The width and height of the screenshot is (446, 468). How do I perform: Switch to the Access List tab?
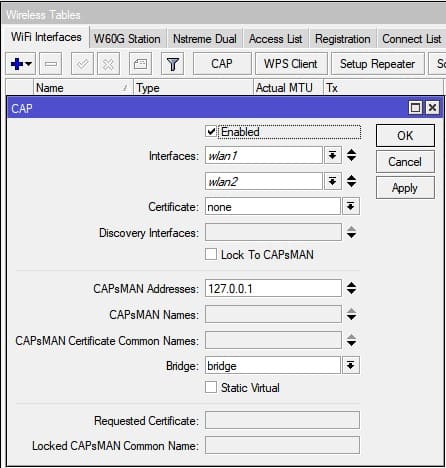coord(276,39)
